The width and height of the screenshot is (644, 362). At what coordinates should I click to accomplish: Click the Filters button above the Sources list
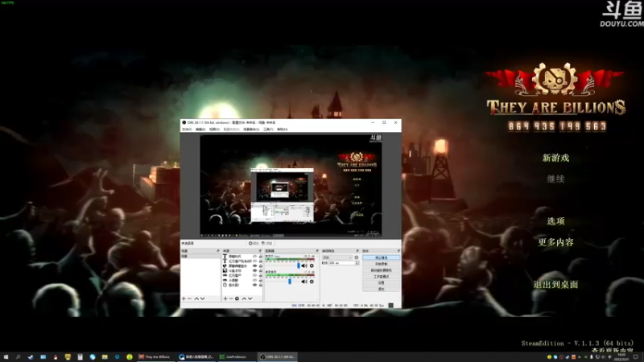pyautogui.click(x=267, y=244)
